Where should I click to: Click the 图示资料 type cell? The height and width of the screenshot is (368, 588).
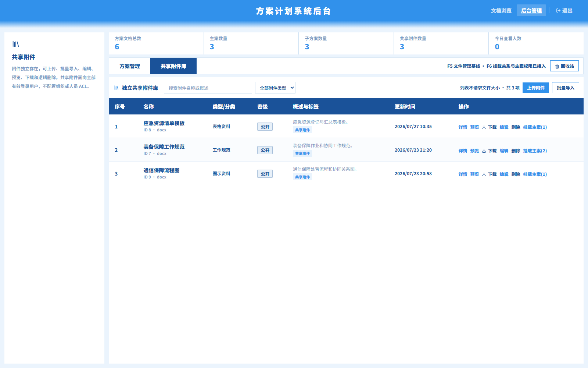221,174
